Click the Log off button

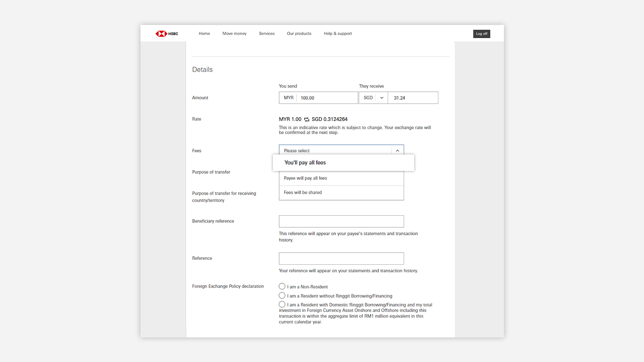tap(481, 34)
